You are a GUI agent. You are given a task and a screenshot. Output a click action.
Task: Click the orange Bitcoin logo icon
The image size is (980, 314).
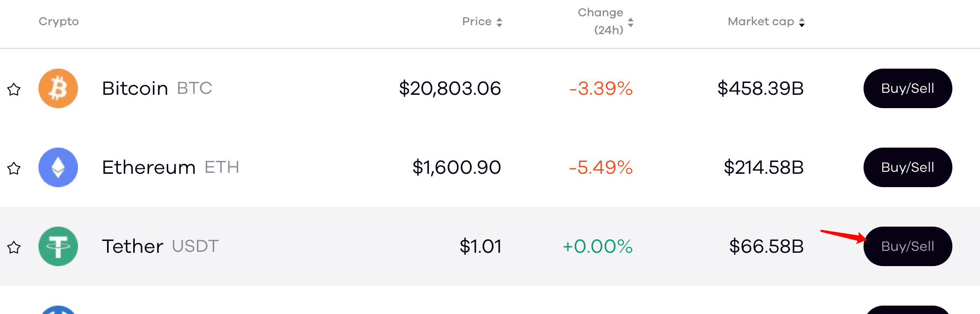(x=58, y=88)
